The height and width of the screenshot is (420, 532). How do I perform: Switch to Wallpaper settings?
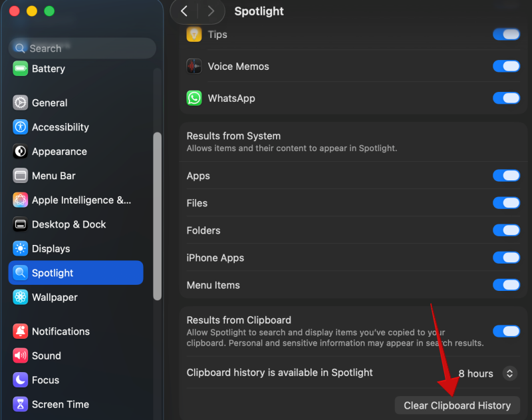21,297
